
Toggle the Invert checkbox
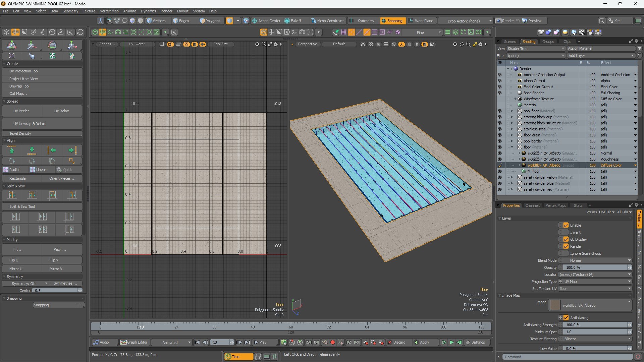[566, 232]
